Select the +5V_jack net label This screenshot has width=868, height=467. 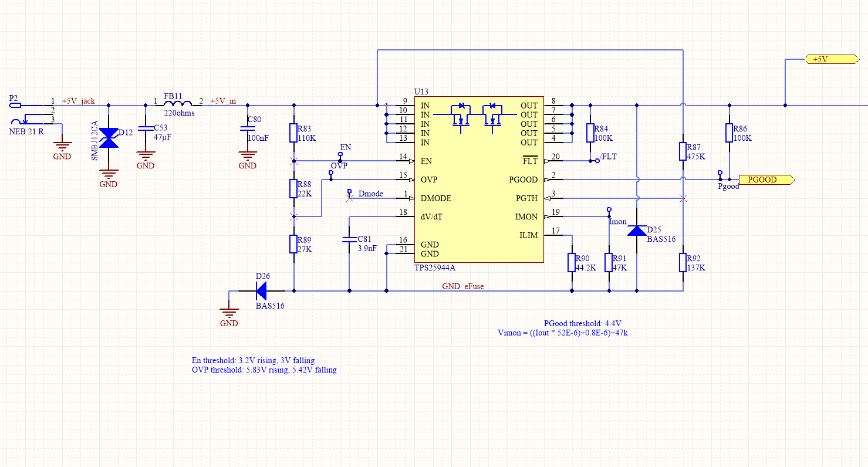coord(78,101)
